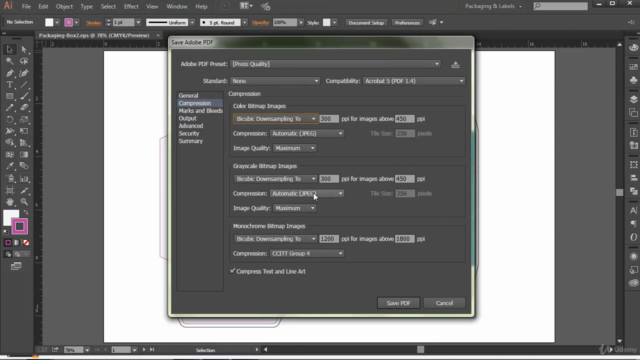
Task: Swap fill and stroke arrow icon
Action: (26, 212)
